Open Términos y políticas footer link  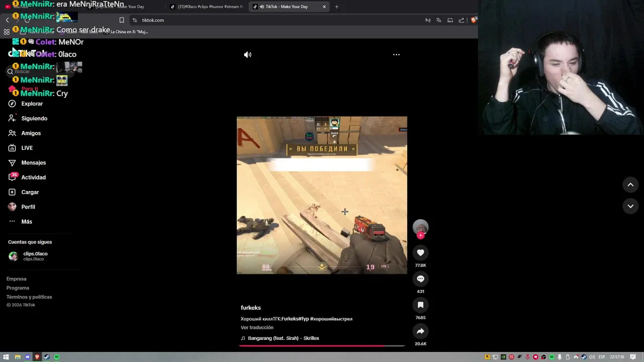point(29,297)
